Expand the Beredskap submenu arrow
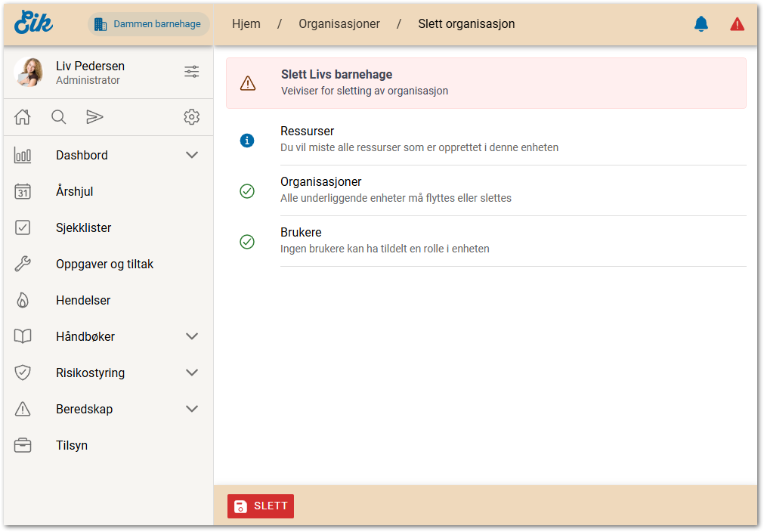The image size is (764, 532). 192,409
